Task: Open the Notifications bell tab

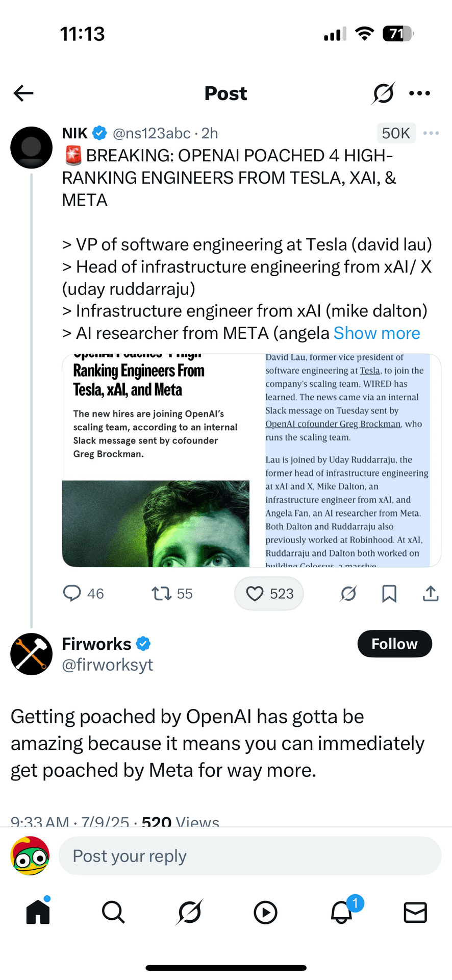Action: pos(341,912)
